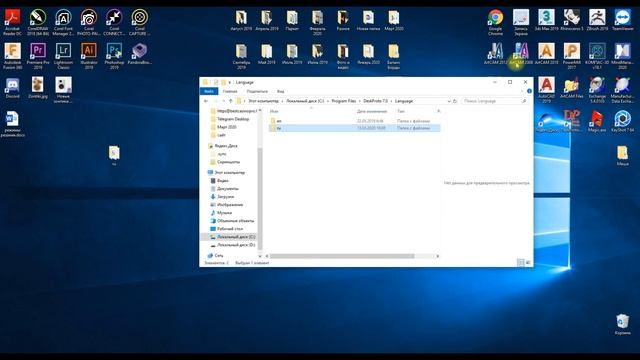Select the ArtCAM Files folder icon
The height and width of the screenshot is (360, 640).
tap(571, 88)
